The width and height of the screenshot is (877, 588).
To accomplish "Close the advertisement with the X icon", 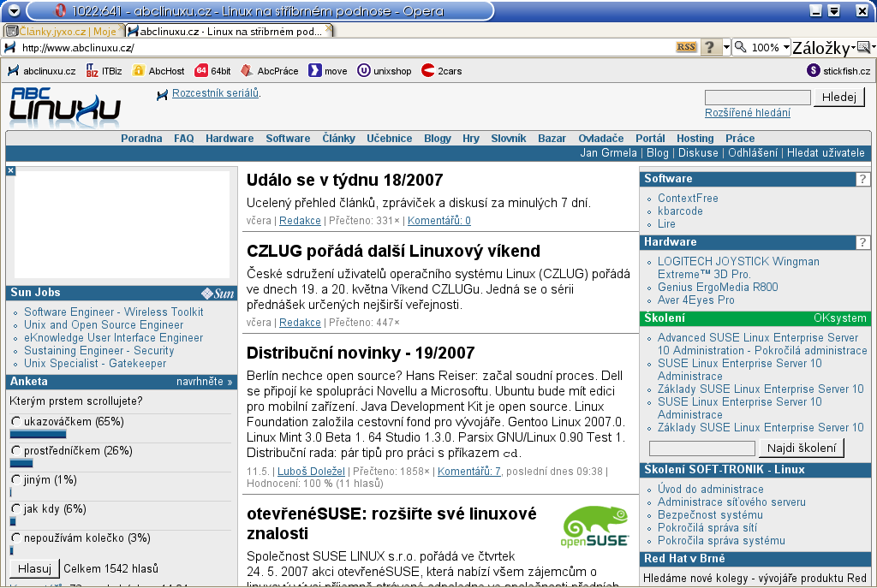I will [x=10, y=170].
